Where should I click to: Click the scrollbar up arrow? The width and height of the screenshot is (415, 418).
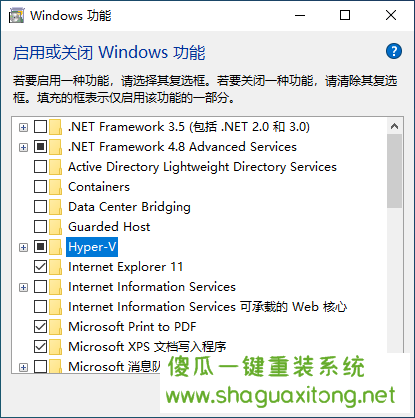pos(395,126)
